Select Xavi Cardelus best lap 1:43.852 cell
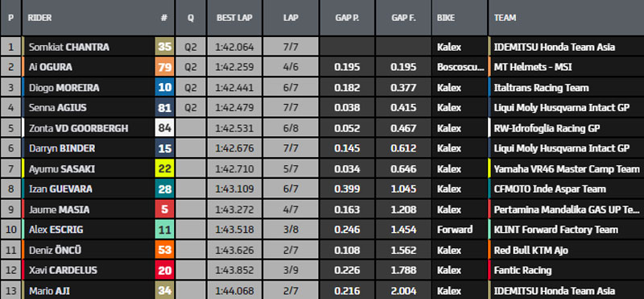Screen dimensions: 644x299 (x=234, y=270)
